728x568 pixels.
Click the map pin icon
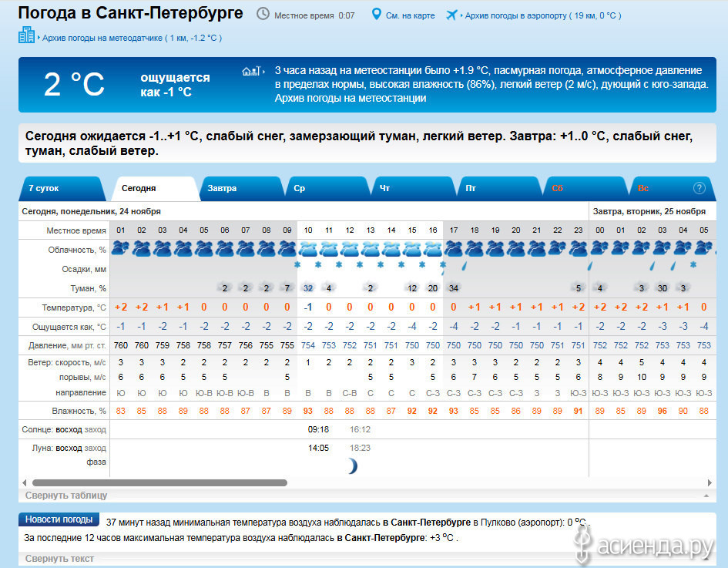click(x=376, y=15)
